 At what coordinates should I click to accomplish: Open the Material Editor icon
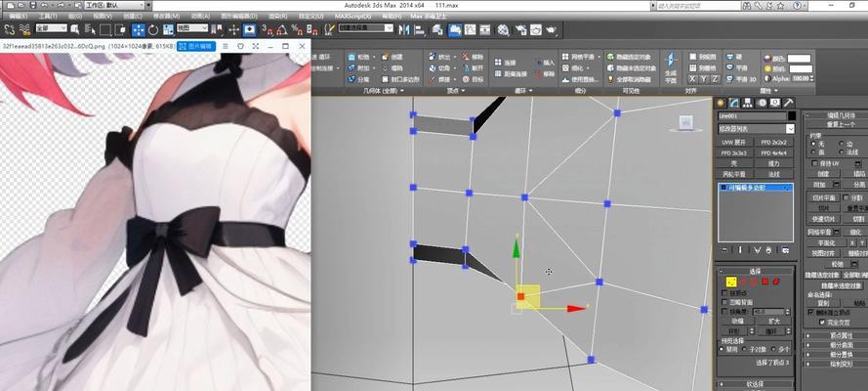point(503,29)
